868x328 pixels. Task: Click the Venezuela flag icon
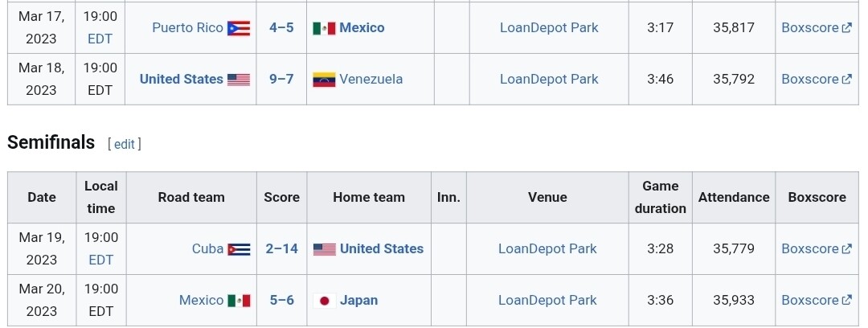324,80
